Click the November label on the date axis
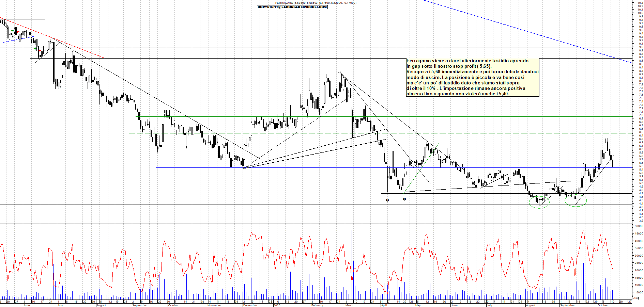The height and width of the screenshot is (307, 644). coord(214,305)
